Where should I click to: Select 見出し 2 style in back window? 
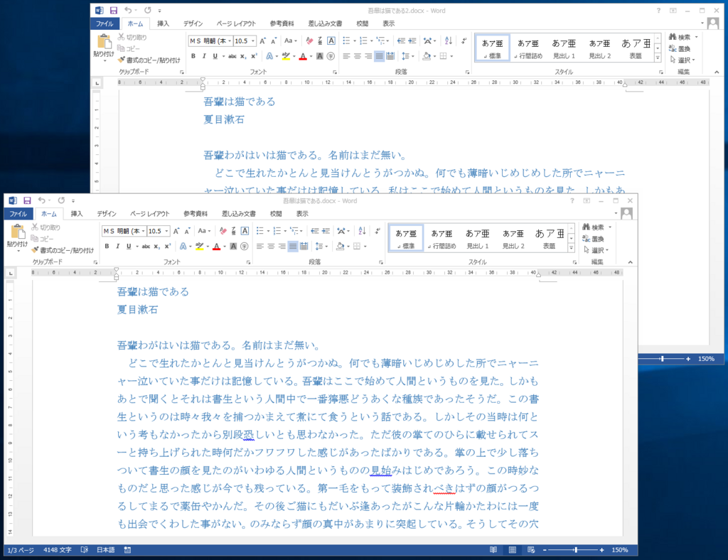(x=599, y=49)
